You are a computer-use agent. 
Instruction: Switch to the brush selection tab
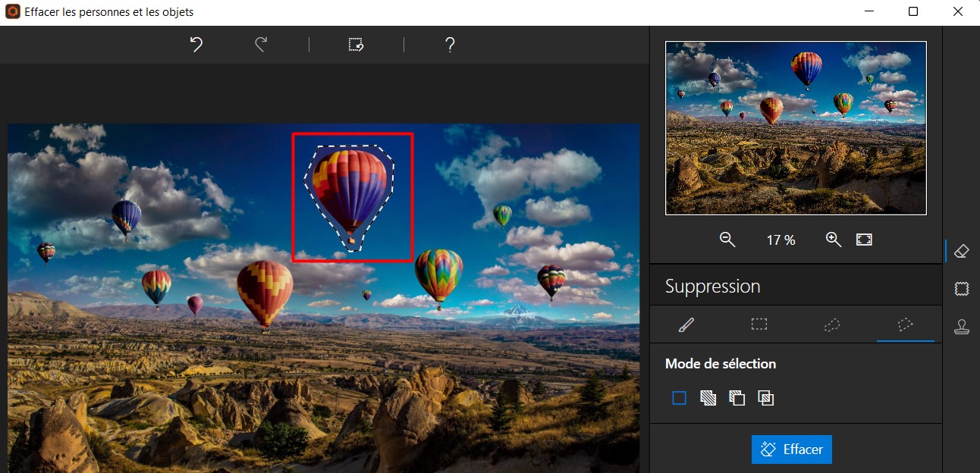point(686,324)
